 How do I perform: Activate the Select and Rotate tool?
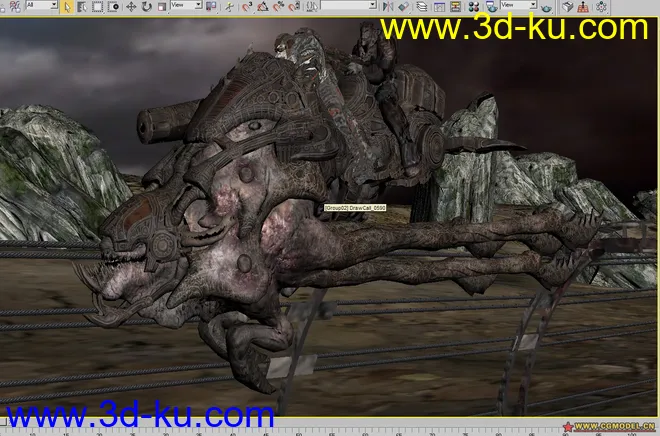pos(146,6)
